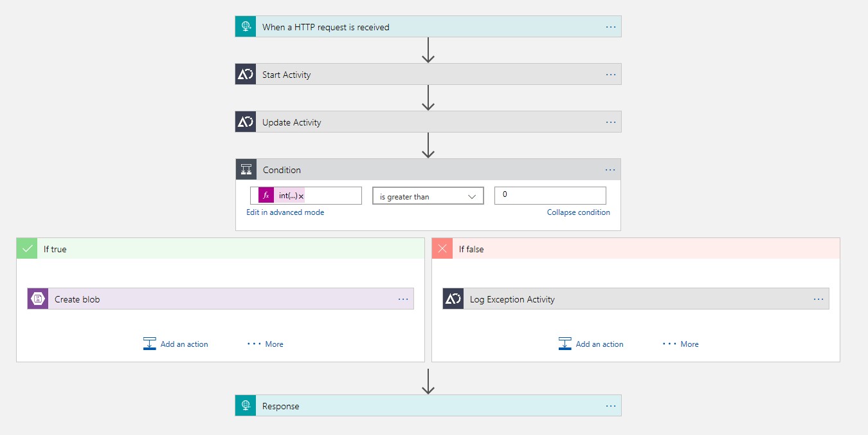Click the HTTP request trigger globe icon
This screenshot has height=435, width=868.
click(246, 27)
